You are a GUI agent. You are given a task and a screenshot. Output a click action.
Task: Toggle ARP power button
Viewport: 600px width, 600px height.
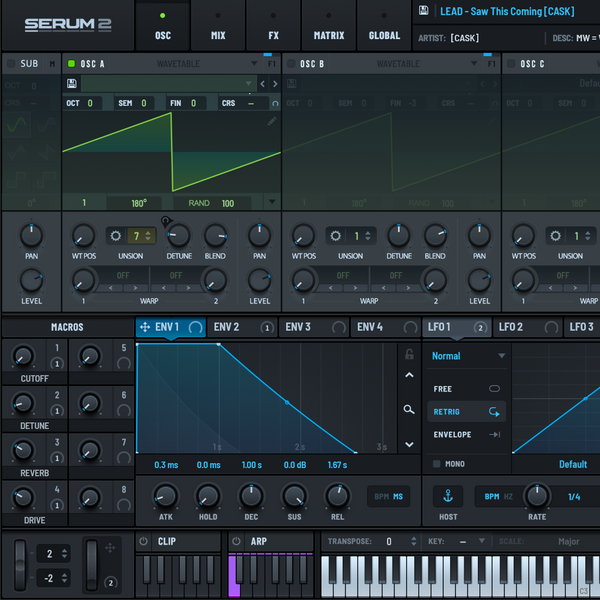point(236,541)
